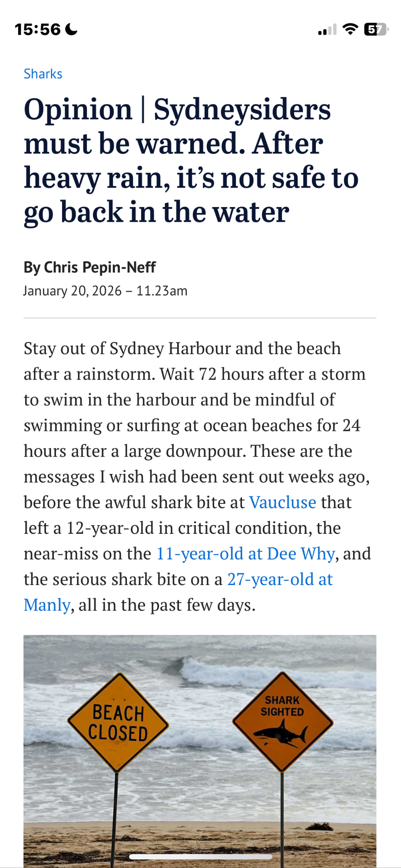Open the Sharks topic link
Screen dimensions: 401x868
pyautogui.click(x=43, y=74)
